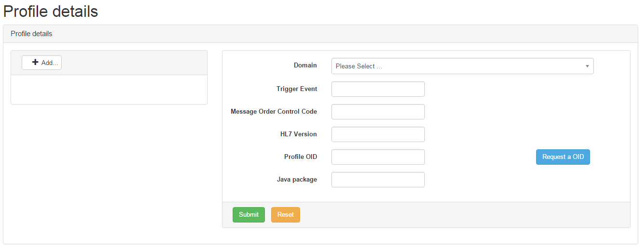Click the Profile details panel header
The height and width of the screenshot is (249, 644).
tap(32, 34)
